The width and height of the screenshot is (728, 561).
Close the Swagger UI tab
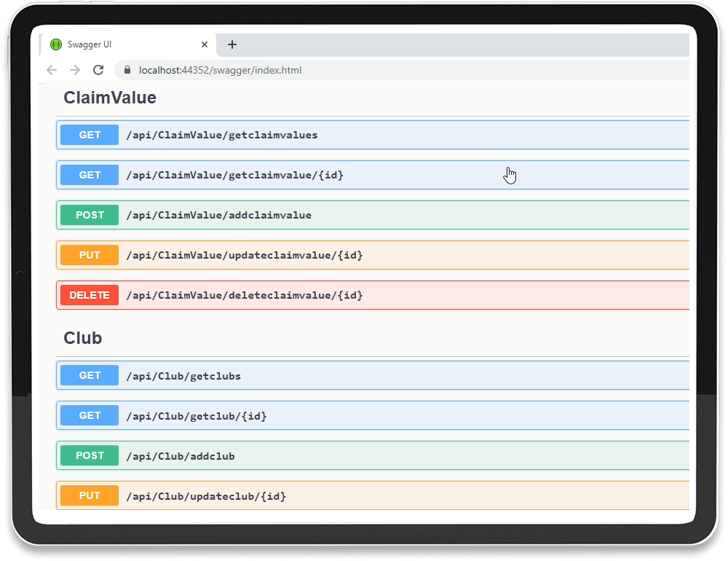point(205,44)
